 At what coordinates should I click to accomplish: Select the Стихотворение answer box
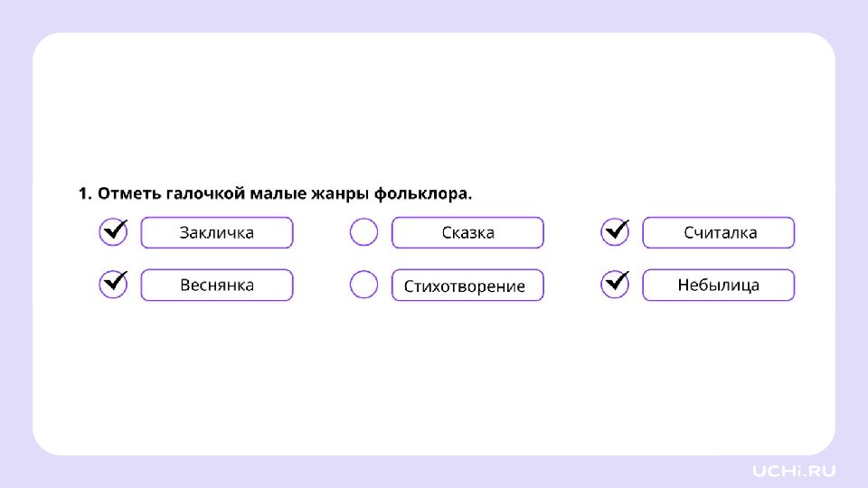[x=467, y=285]
